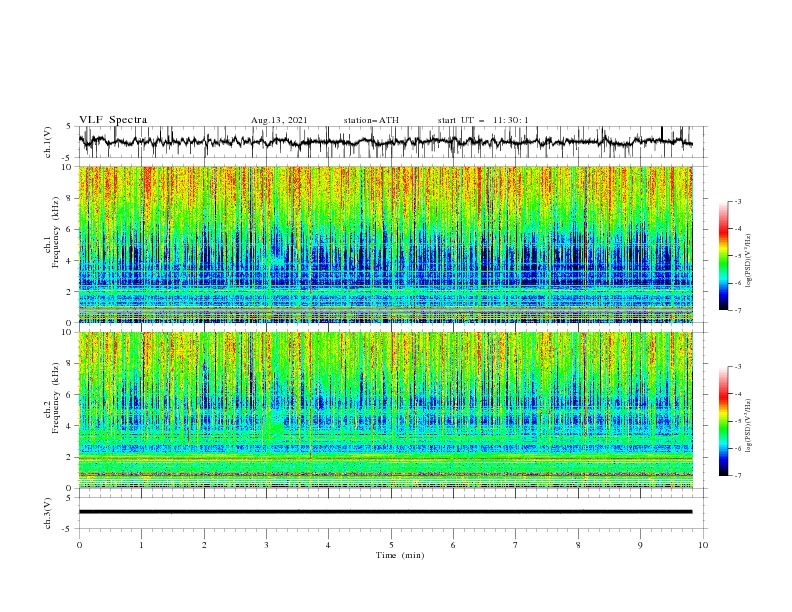
Task: Select the 'ch.2 Frequency (kHz)' axis label
Action: pyautogui.click(x=52, y=398)
